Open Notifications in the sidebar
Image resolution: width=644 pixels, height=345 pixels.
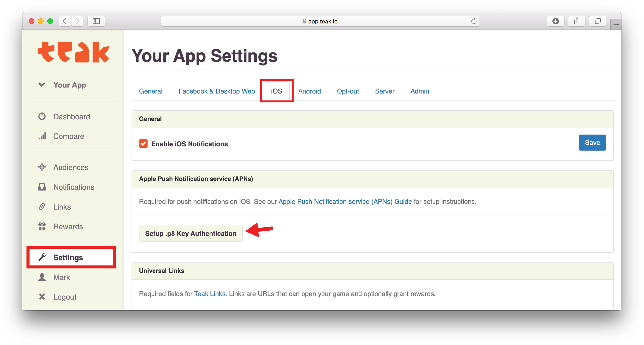coord(74,187)
